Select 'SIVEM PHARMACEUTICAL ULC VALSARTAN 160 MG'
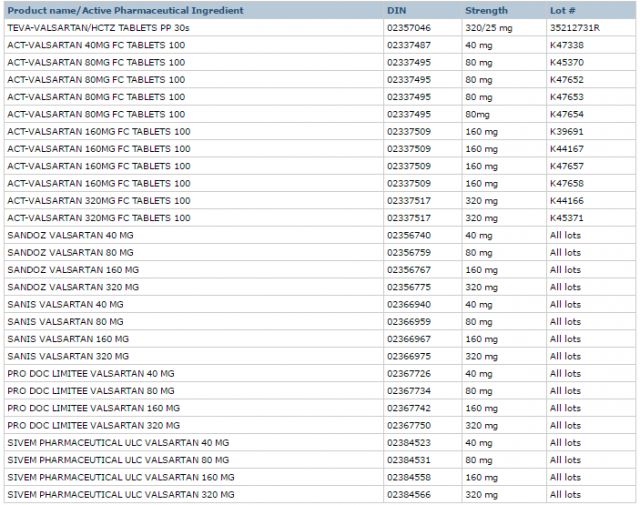This screenshot has width=640, height=505. pyautogui.click(x=121, y=477)
